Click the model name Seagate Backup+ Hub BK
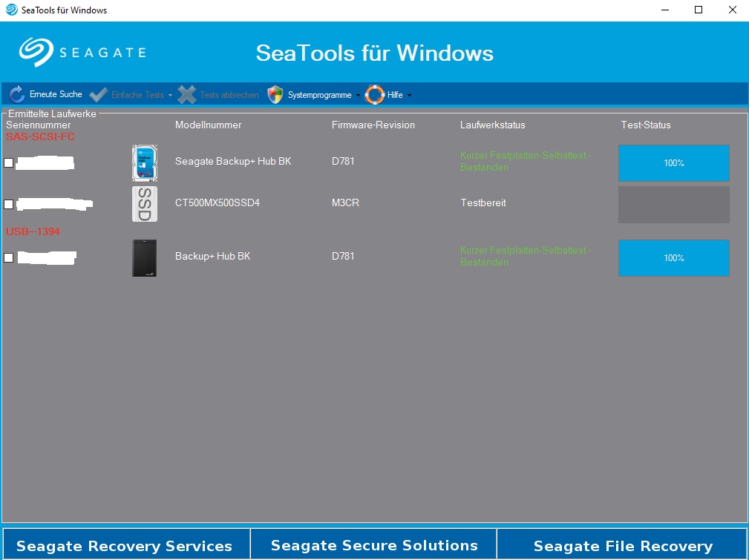This screenshot has width=749, height=560. [x=233, y=161]
